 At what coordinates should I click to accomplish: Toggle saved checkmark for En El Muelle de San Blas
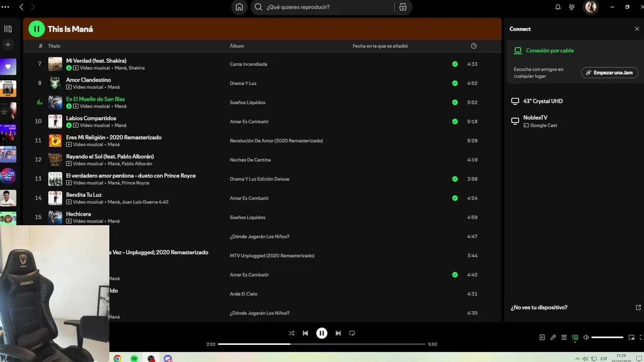455,103
